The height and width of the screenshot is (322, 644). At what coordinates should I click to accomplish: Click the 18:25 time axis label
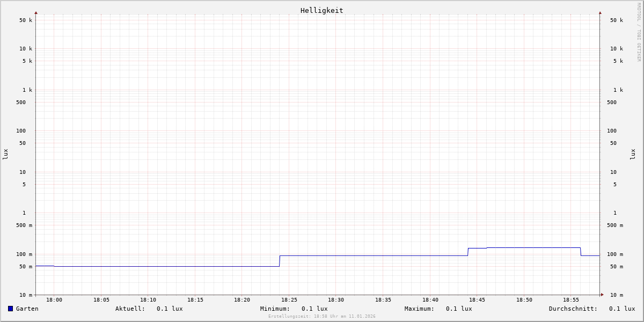pos(289,300)
